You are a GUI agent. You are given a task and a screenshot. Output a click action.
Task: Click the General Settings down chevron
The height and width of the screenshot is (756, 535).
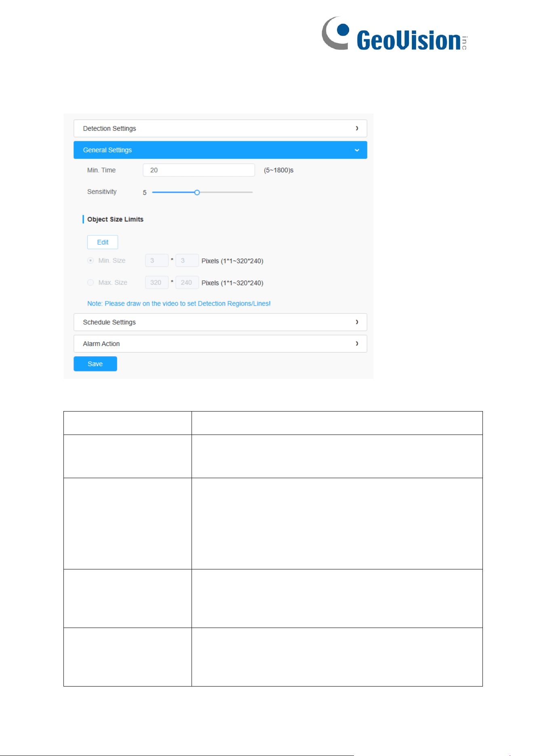[357, 150]
